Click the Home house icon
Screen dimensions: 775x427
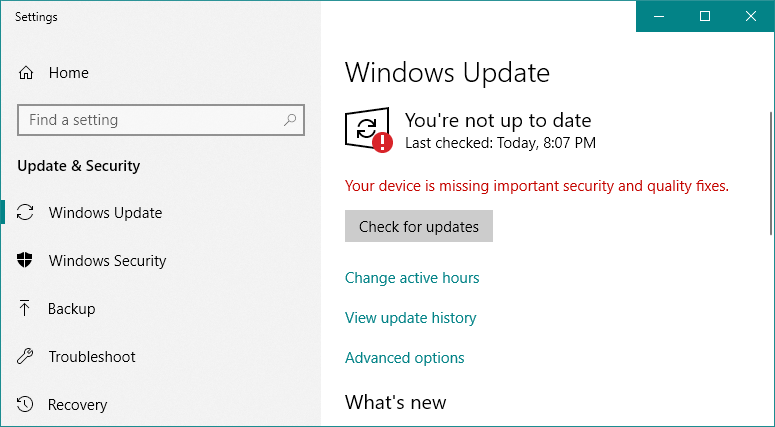26,73
